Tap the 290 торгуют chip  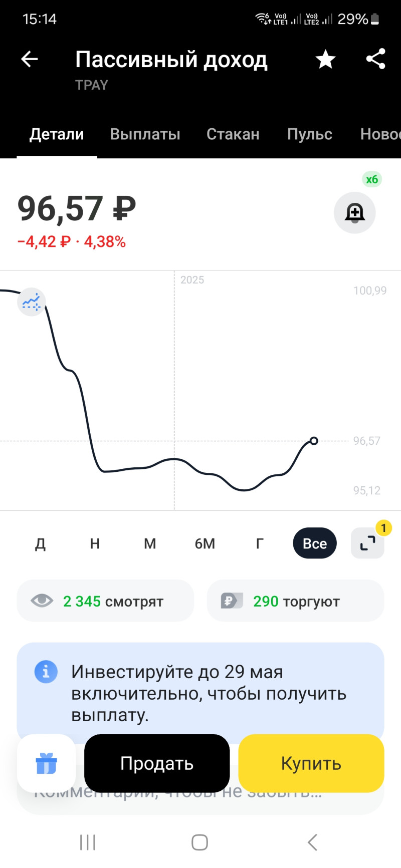pyautogui.click(x=295, y=601)
